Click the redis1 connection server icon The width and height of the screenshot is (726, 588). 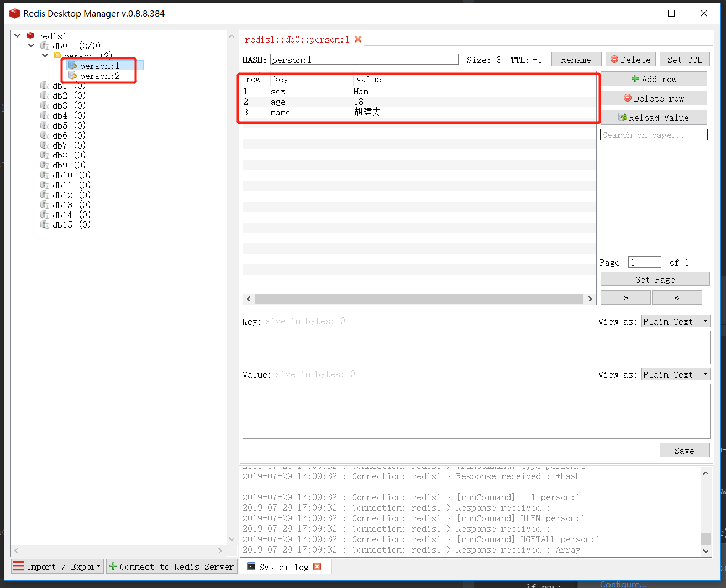pyautogui.click(x=30, y=36)
